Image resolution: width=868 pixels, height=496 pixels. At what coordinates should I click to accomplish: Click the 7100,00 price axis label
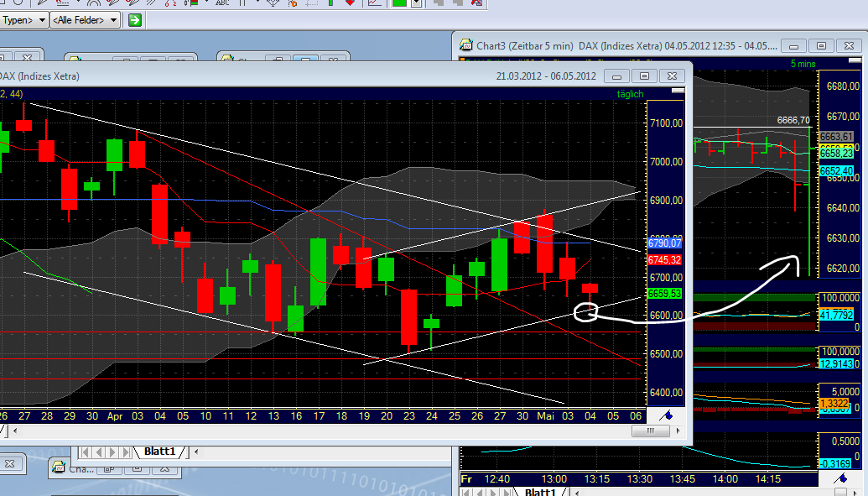point(665,123)
